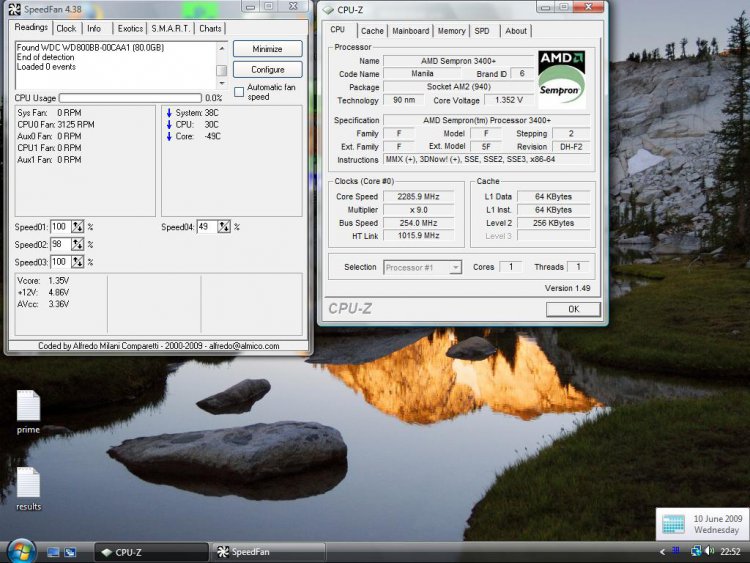Click the event log scroll up arrow
750x563 pixels.
pyautogui.click(x=221, y=48)
